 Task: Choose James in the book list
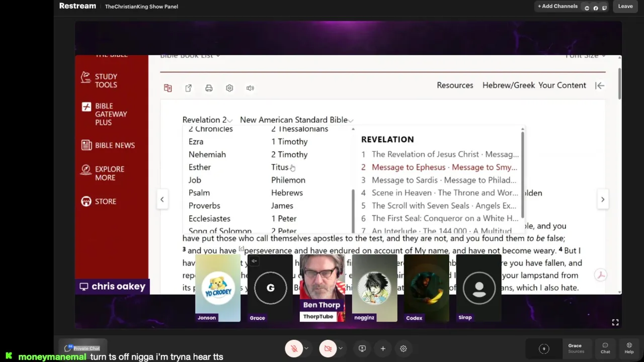(282, 206)
